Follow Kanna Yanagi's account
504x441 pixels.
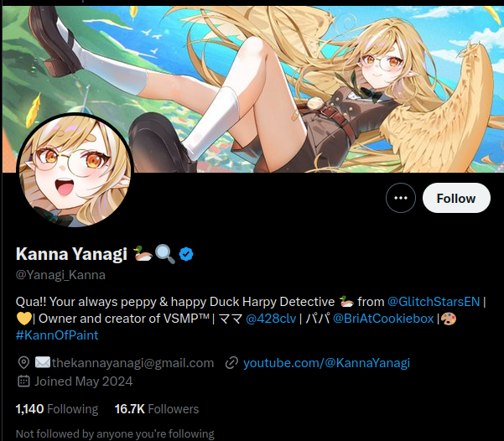(456, 198)
